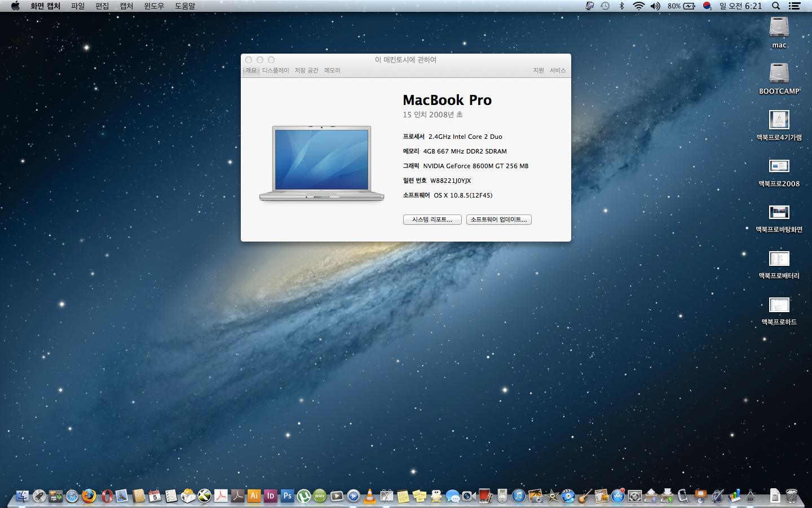Open iTunes from the dock
The height and width of the screenshot is (508, 812).
point(518,496)
